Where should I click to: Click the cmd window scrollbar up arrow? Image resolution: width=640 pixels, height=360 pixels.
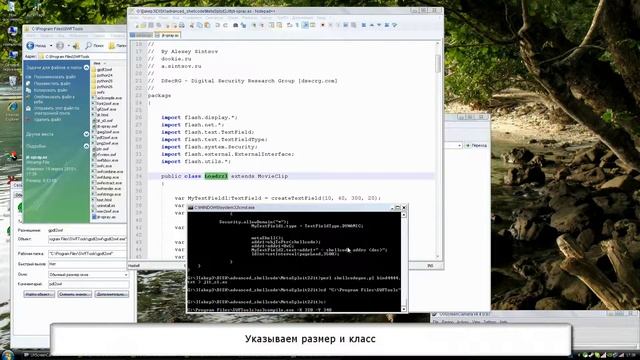tap(404, 215)
